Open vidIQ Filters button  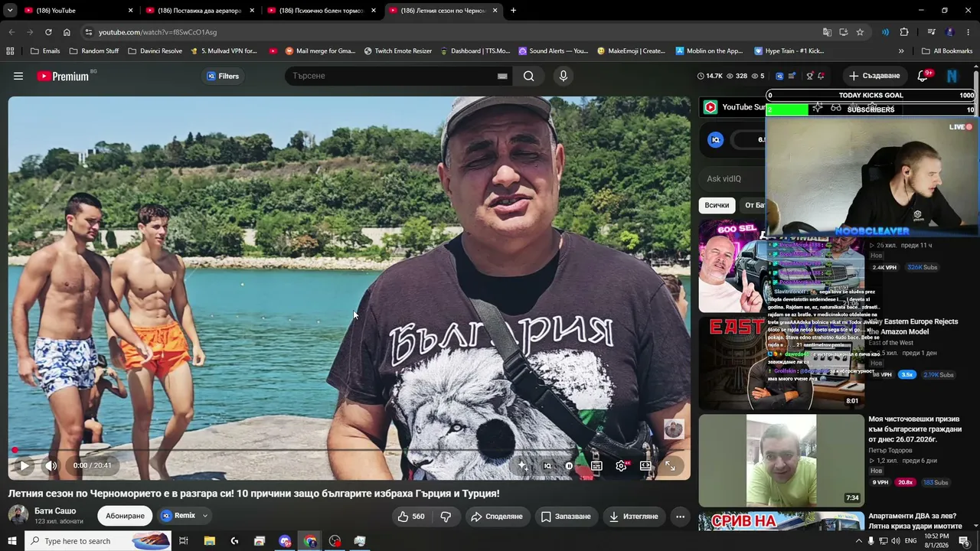click(223, 76)
